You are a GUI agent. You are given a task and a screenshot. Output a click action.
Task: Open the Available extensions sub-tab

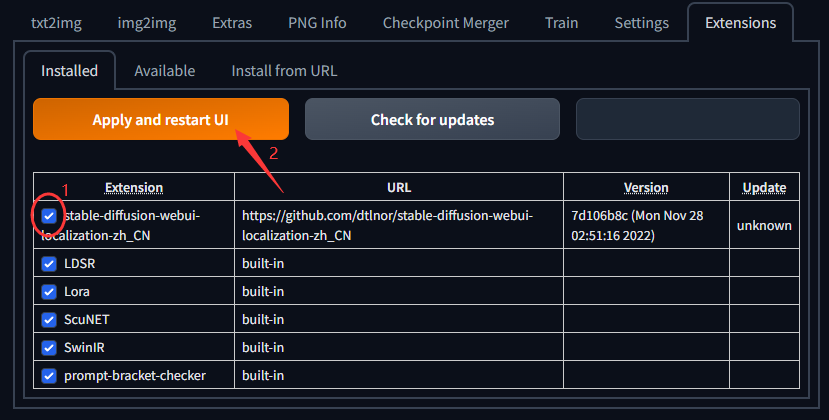click(x=165, y=71)
